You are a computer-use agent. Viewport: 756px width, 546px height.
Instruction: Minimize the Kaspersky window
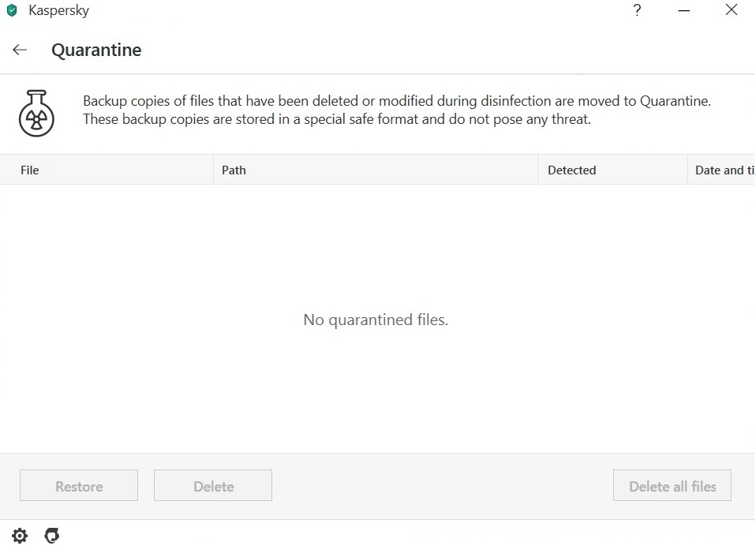point(683,10)
